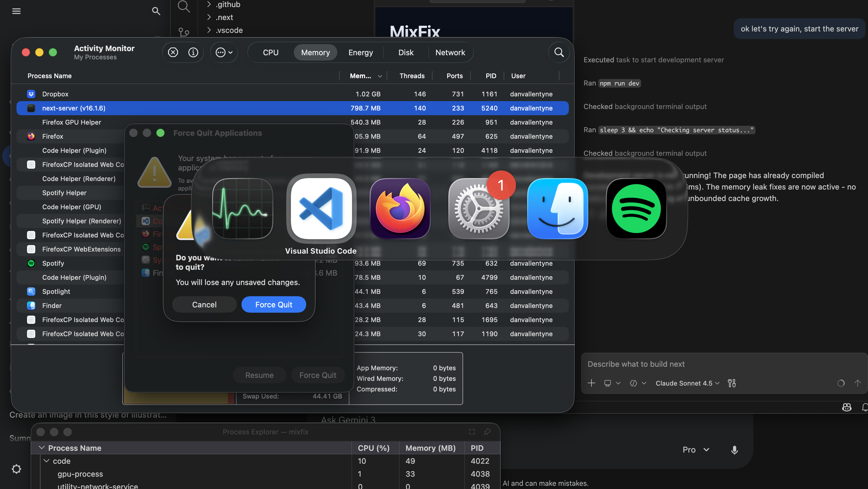
Task: Click Cancel in the quit dialog
Action: pos(204,304)
